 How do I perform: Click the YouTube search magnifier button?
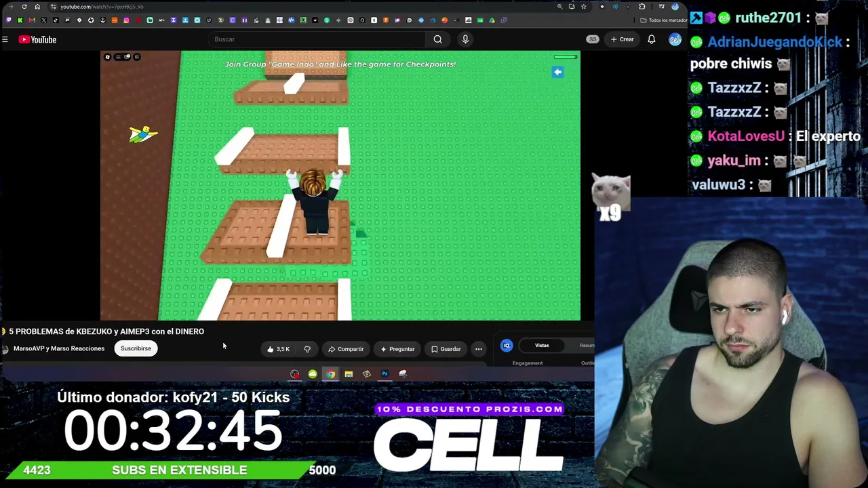pyautogui.click(x=438, y=39)
